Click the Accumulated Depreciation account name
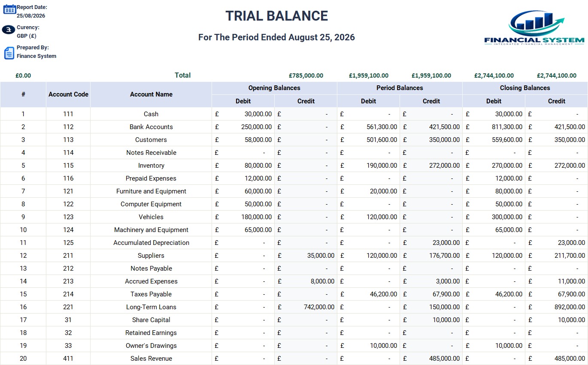 (x=151, y=243)
